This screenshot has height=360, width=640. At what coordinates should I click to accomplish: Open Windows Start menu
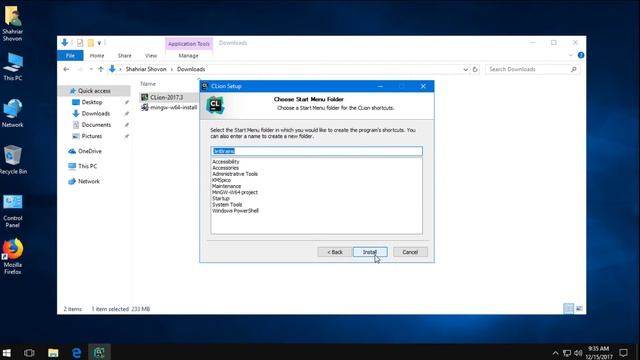point(7,353)
